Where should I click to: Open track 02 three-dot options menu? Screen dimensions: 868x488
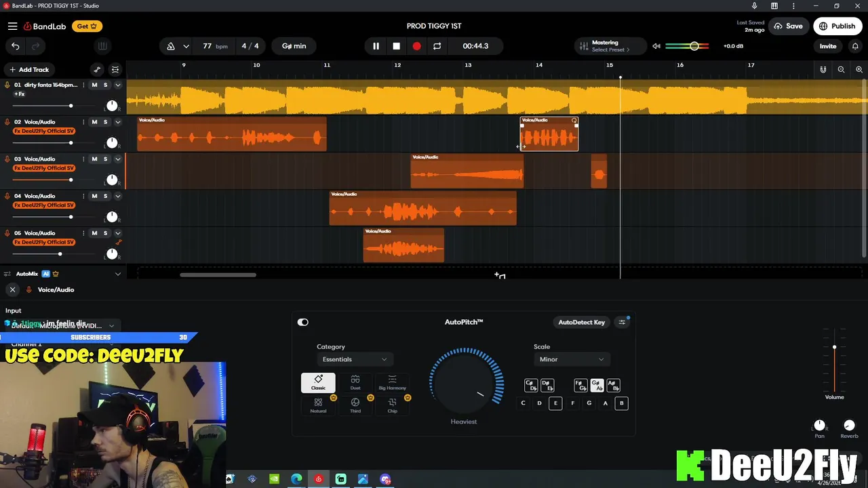pyautogui.click(x=83, y=122)
